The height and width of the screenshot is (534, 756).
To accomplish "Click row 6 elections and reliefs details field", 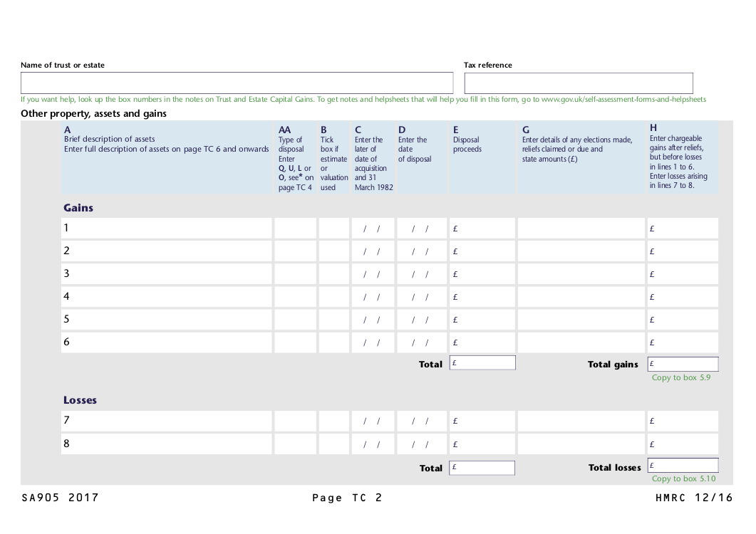I will coord(581,342).
